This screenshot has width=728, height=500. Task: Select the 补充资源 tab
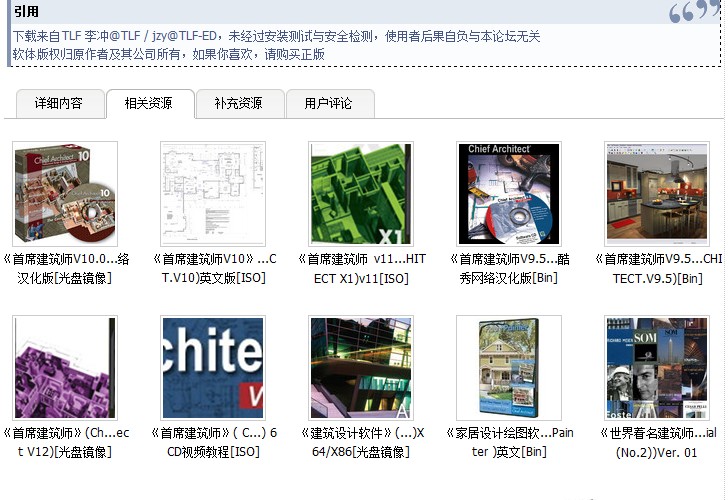click(238, 103)
